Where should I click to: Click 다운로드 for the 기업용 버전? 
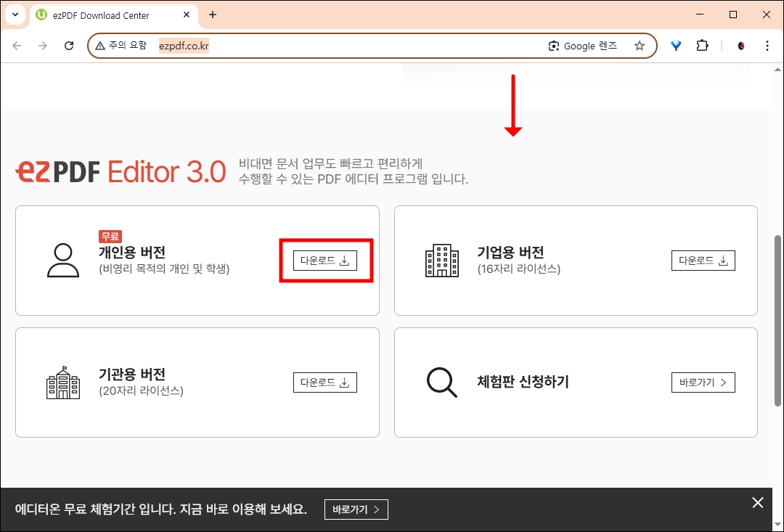[703, 260]
